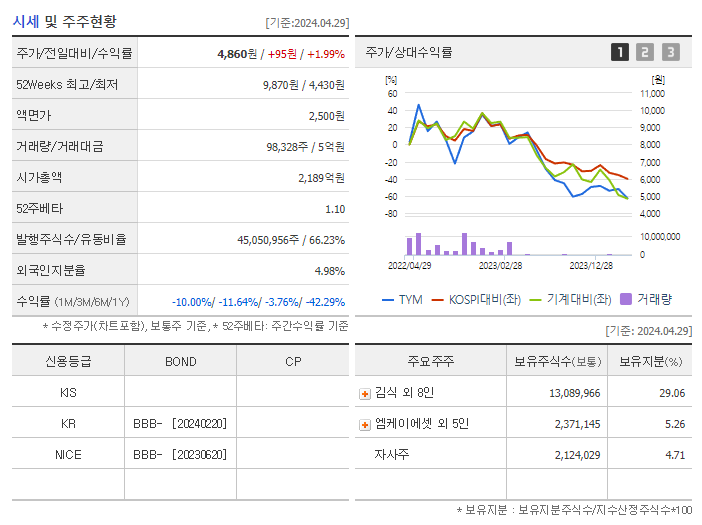Select trading volume 98,328주 / 5억원
Image resolution: width=702 pixels, height=525 pixels.
coord(305,147)
